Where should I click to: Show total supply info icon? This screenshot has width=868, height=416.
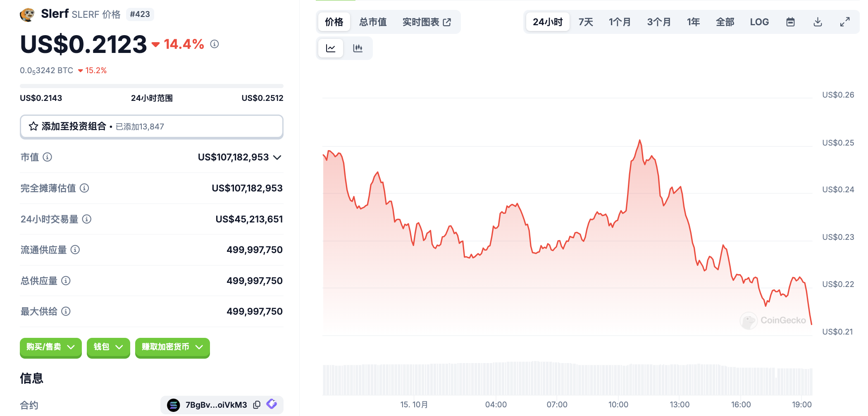point(66,281)
